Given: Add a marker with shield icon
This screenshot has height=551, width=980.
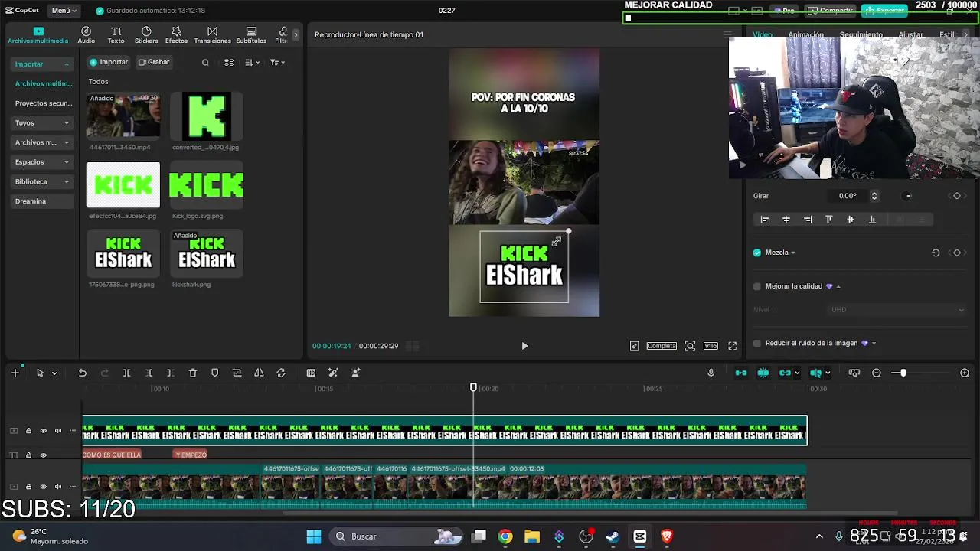Looking at the screenshot, I should tap(214, 373).
